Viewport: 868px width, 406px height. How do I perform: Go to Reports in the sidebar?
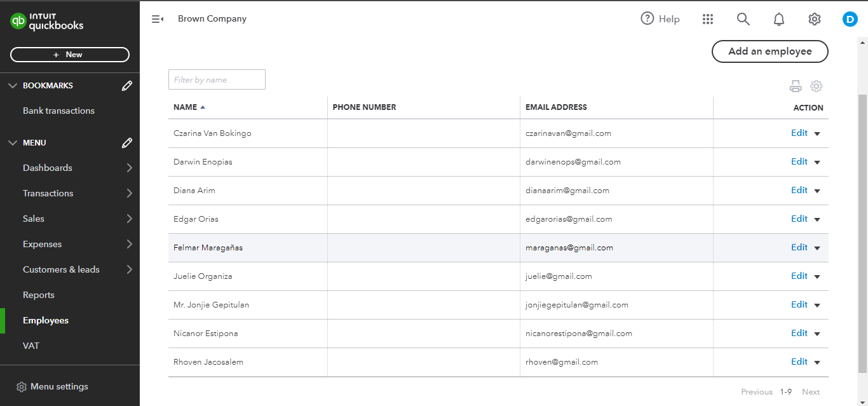click(39, 295)
